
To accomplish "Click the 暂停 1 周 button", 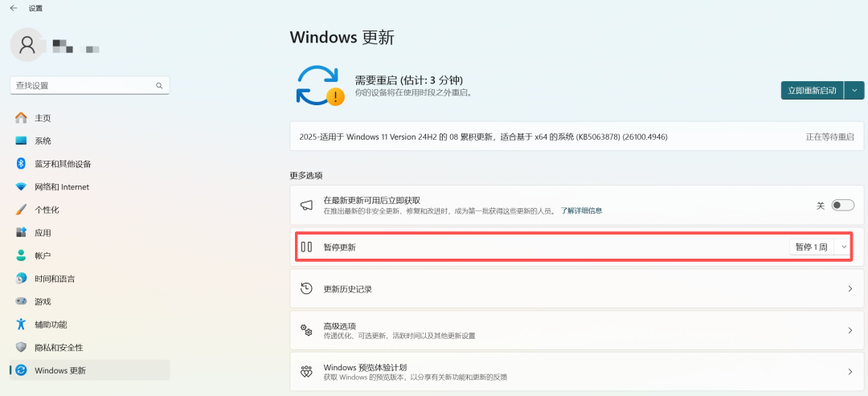I will [x=812, y=247].
